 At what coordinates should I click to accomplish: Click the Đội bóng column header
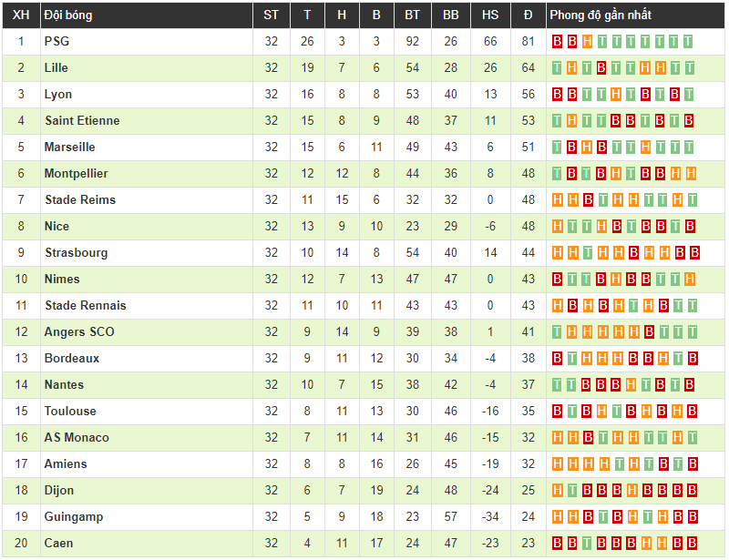coord(67,15)
